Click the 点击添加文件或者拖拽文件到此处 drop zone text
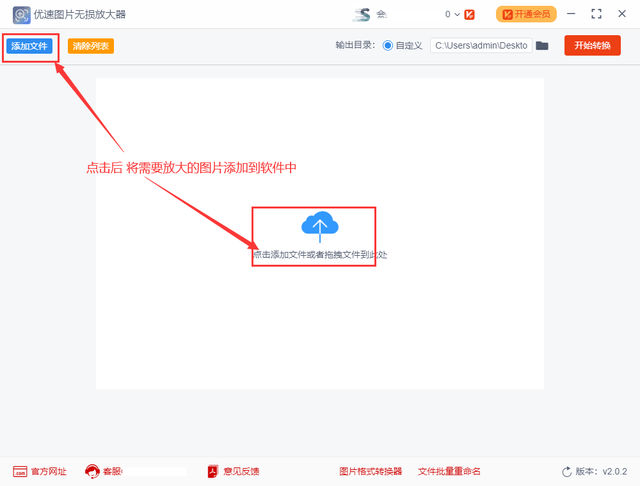The image size is (640, 486). [320, 255]
